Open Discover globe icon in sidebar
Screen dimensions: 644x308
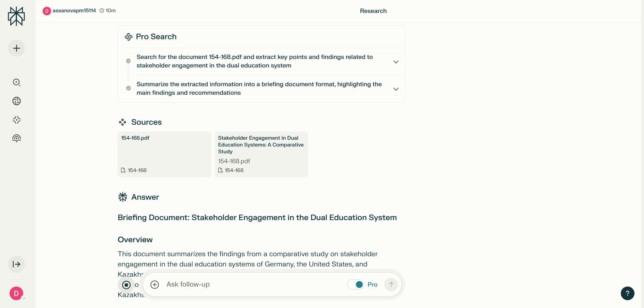(x=16, y=101)
